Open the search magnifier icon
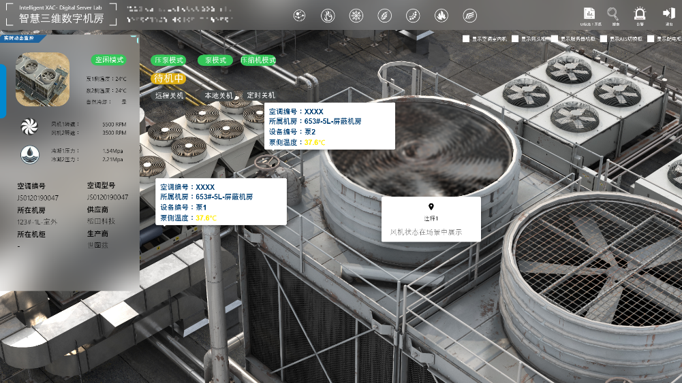Image resolution: width=682 pixels, height=383 pixels. [613, 14]
